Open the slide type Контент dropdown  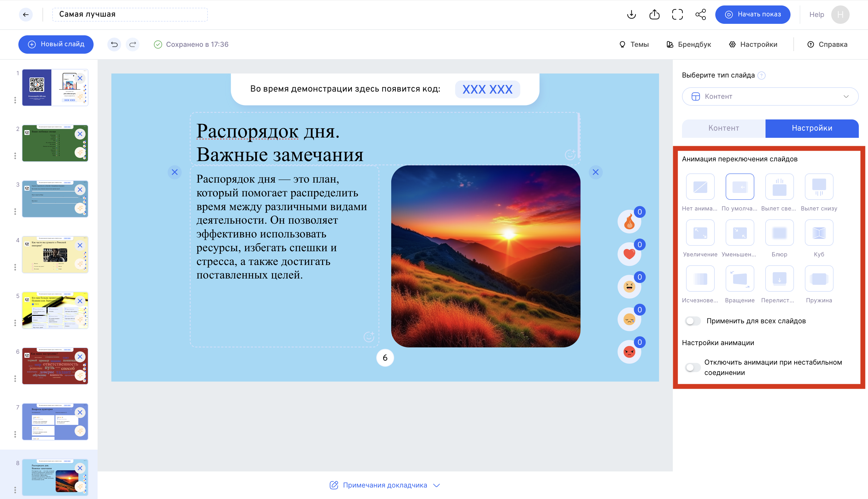pos(770,96)
